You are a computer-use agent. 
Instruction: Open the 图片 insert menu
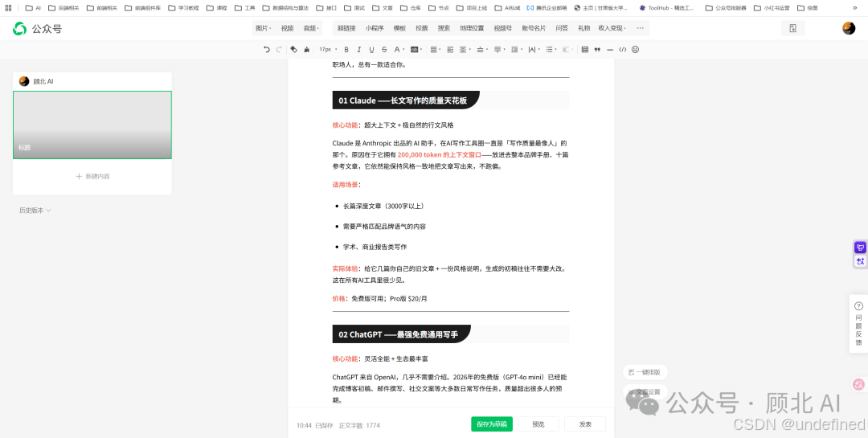[263, 28]
